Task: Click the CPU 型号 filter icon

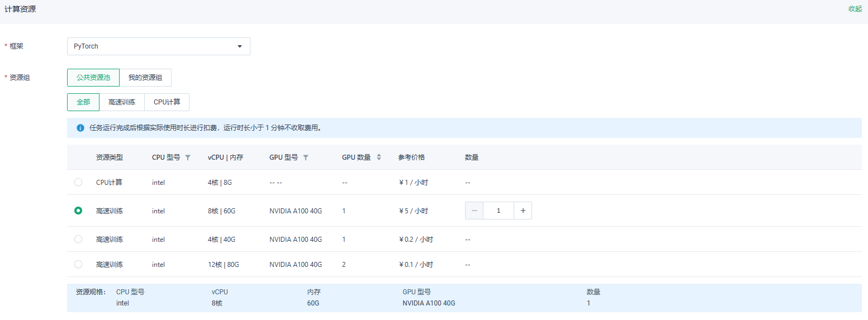Action: click(x=188, y=157)
